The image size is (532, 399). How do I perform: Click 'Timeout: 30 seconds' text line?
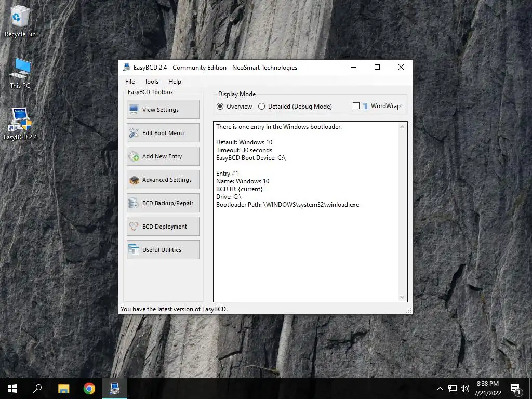coord(244,150)
